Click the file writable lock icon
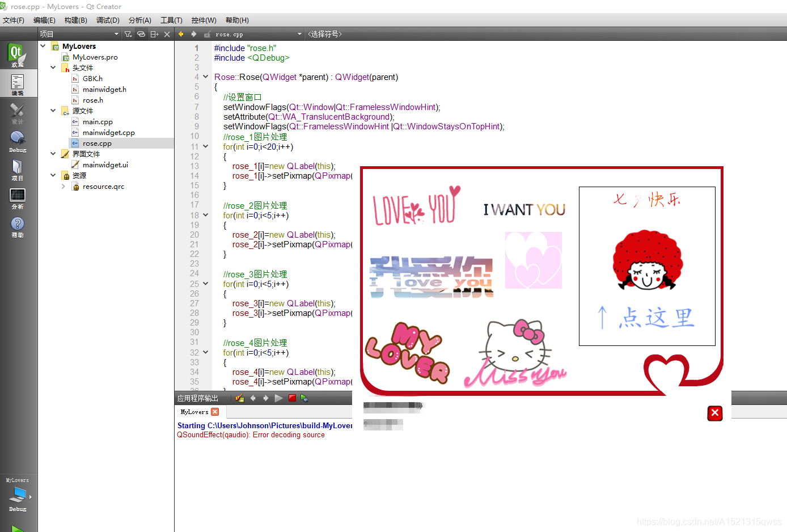This screenshot has width=787, height=532. coord(207,34)
